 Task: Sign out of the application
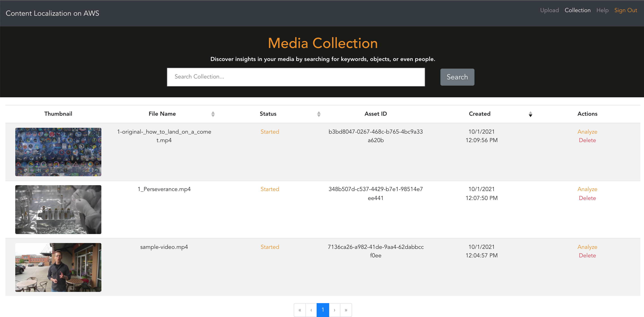pos(625,10)
